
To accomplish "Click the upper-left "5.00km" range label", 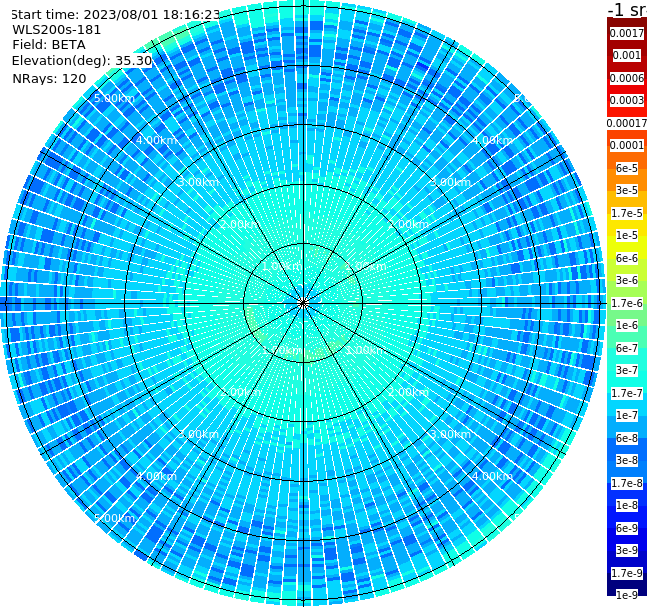I will pos(114,98).
